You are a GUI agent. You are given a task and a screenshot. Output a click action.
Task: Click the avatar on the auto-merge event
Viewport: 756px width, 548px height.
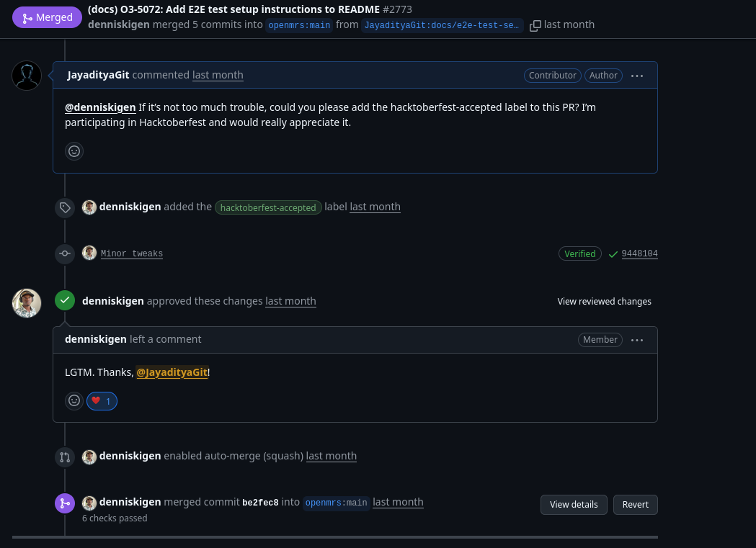pos(89,457)
